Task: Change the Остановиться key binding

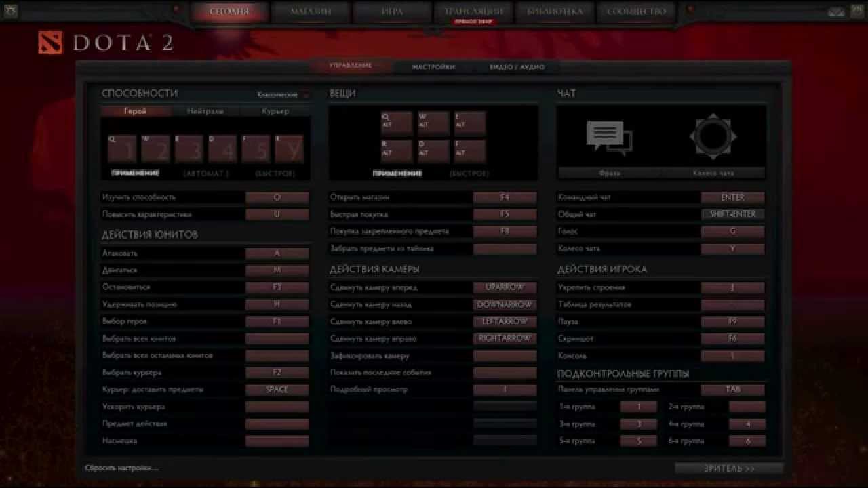Action: (277, 287)
